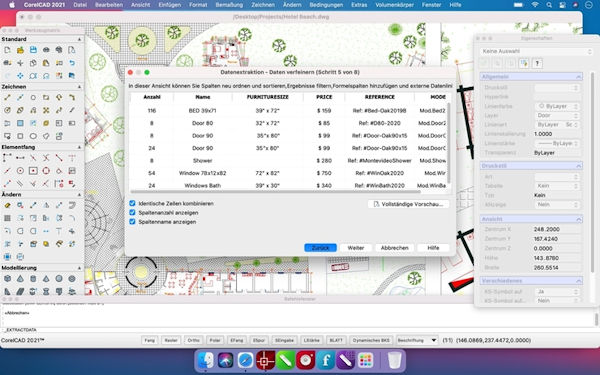Uncheck 'Spaltenanzahl anzeigen' checkbox

(132, 212)
